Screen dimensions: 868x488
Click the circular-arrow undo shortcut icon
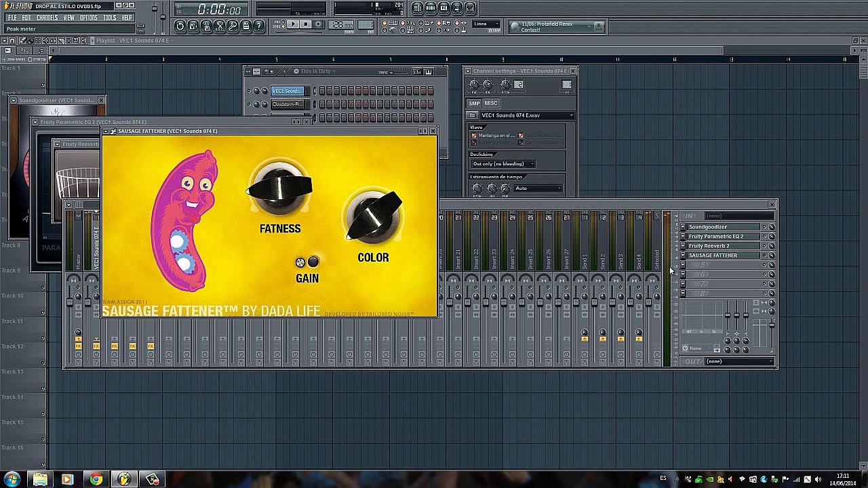pyautogui.click(x=180, y=26)
